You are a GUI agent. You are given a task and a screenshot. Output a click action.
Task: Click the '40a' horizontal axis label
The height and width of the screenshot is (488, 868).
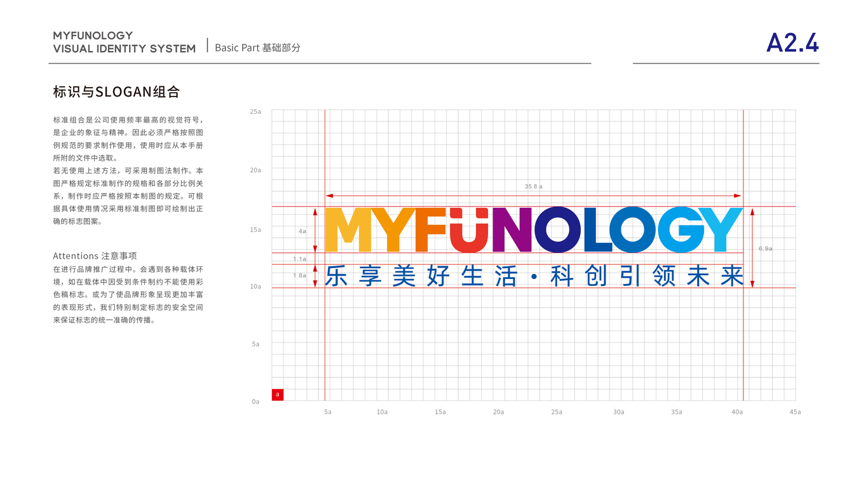pos(736,412)
